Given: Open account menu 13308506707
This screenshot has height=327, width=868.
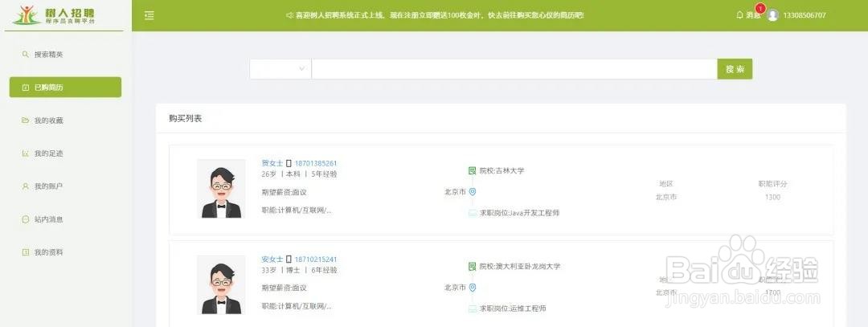Looking at the screenshot, I should (805, 15).
